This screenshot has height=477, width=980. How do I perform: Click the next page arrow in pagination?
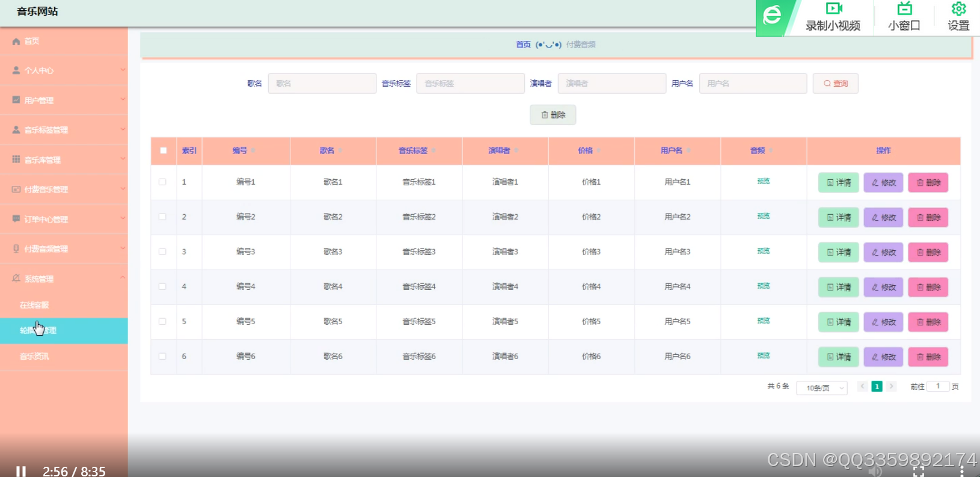click(x=892, y=386)
